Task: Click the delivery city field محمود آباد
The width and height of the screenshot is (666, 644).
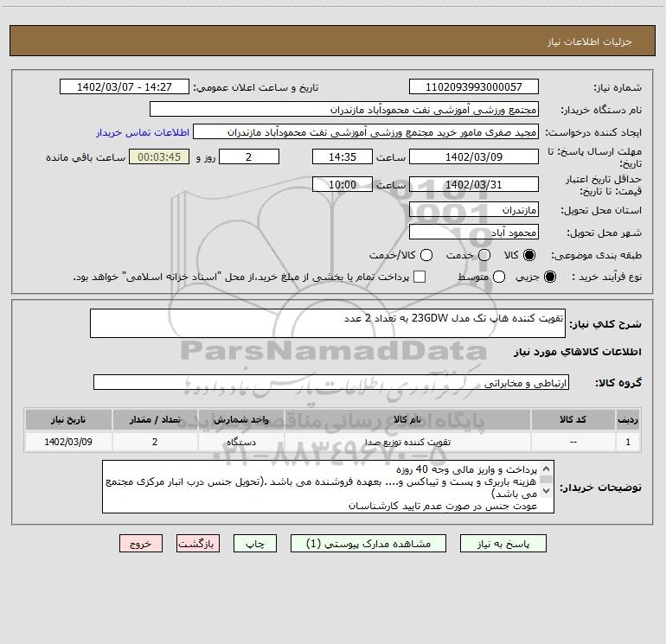Action: [x=474, y=233]
